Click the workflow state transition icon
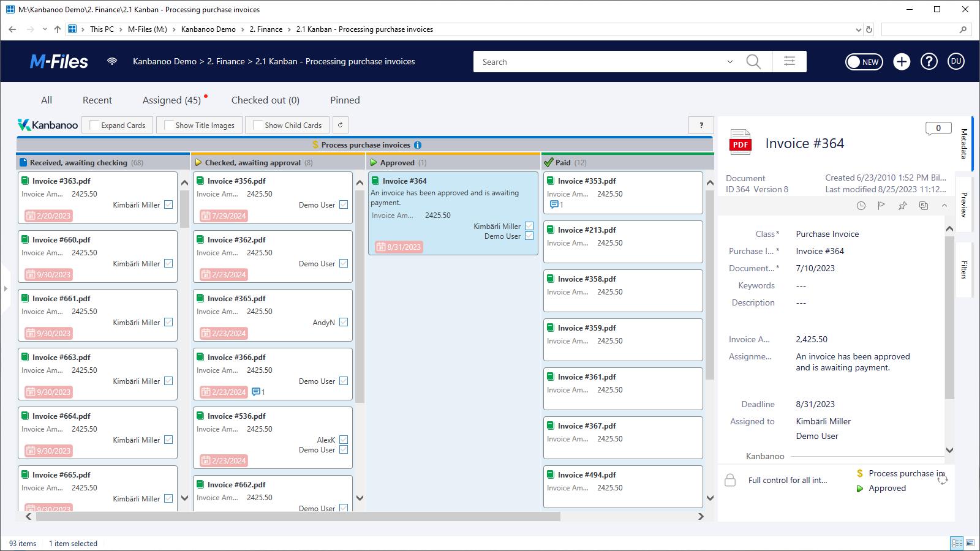Screen dimensions: 980x551 coord(942,480)
